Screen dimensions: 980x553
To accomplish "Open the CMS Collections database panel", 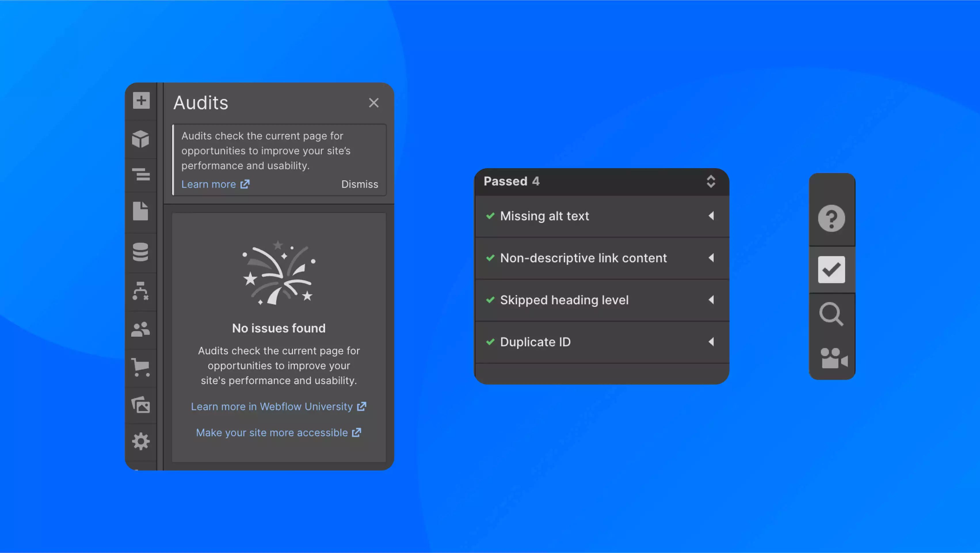I will click(x=141, y=252).
